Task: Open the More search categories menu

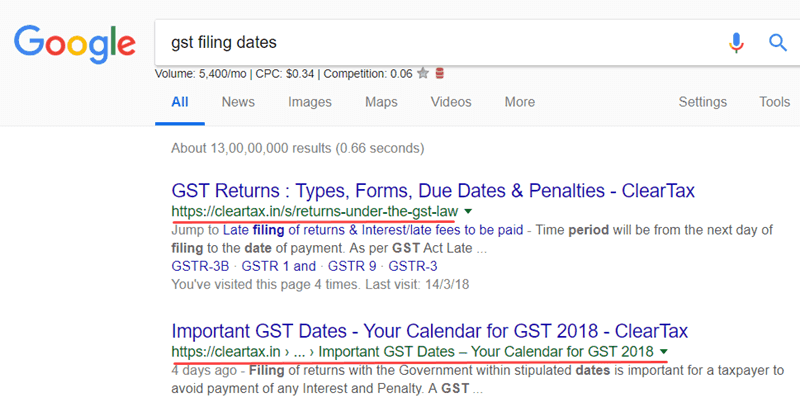Action: click(519, 102)
